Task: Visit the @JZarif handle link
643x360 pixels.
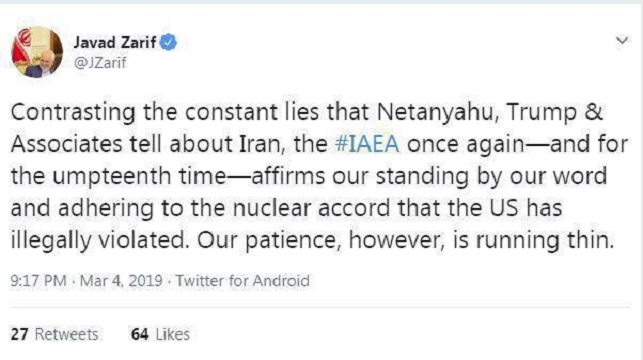Action: pos(100,63)
